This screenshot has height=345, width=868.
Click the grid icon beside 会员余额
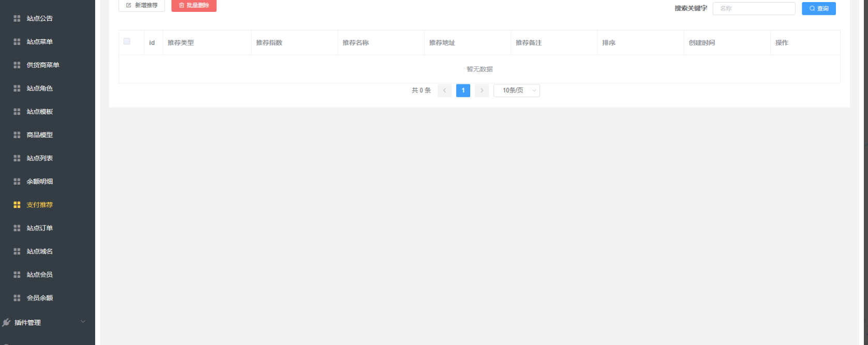coord(17,298)
